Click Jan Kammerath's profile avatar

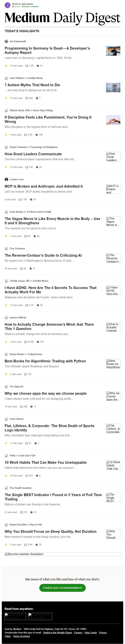tap(6, 41)
